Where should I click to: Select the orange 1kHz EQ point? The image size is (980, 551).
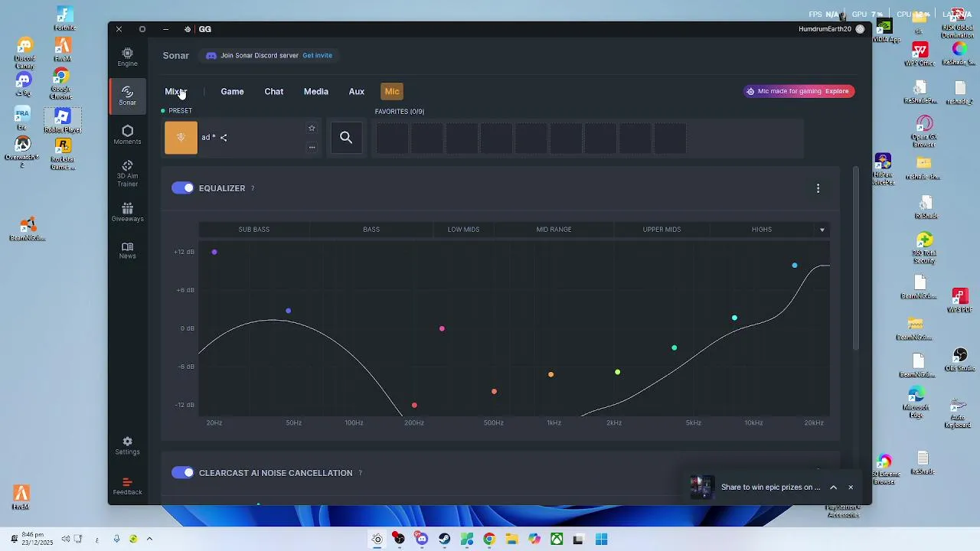[550, 375]
